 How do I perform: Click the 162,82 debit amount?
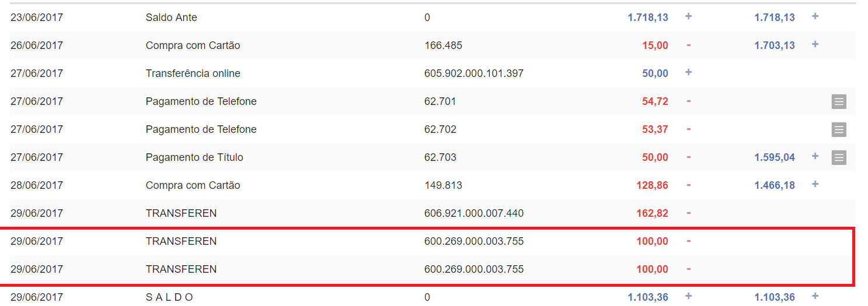[652, 213]
